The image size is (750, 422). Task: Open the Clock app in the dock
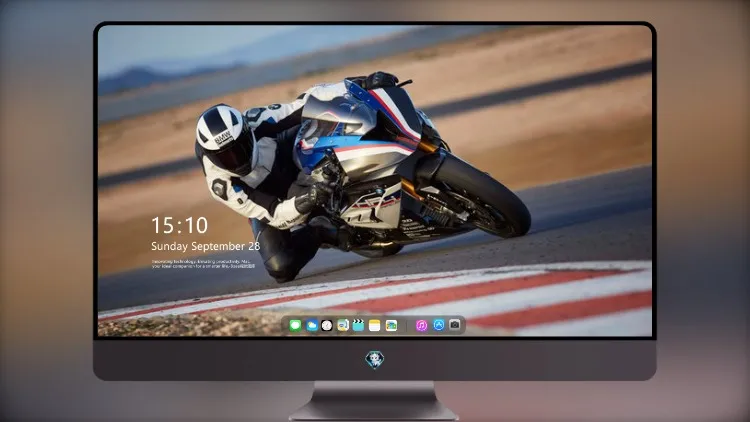(327, 325)
